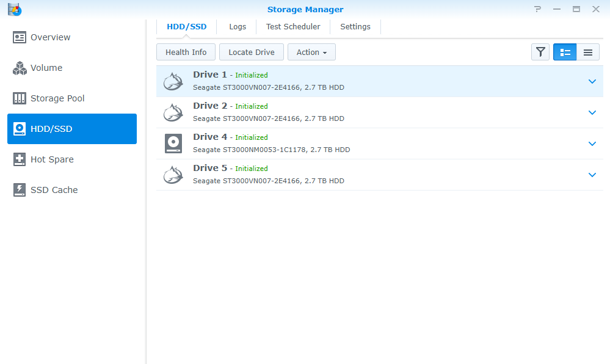Screen dimensions: 610x364
Task: Open the Test Scheduler tab
Action: 293,27
